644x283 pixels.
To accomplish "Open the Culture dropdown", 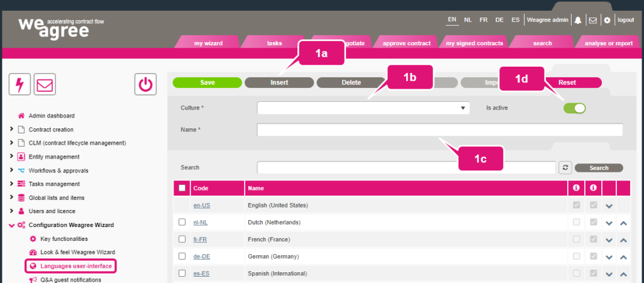I will click(364, 108).
